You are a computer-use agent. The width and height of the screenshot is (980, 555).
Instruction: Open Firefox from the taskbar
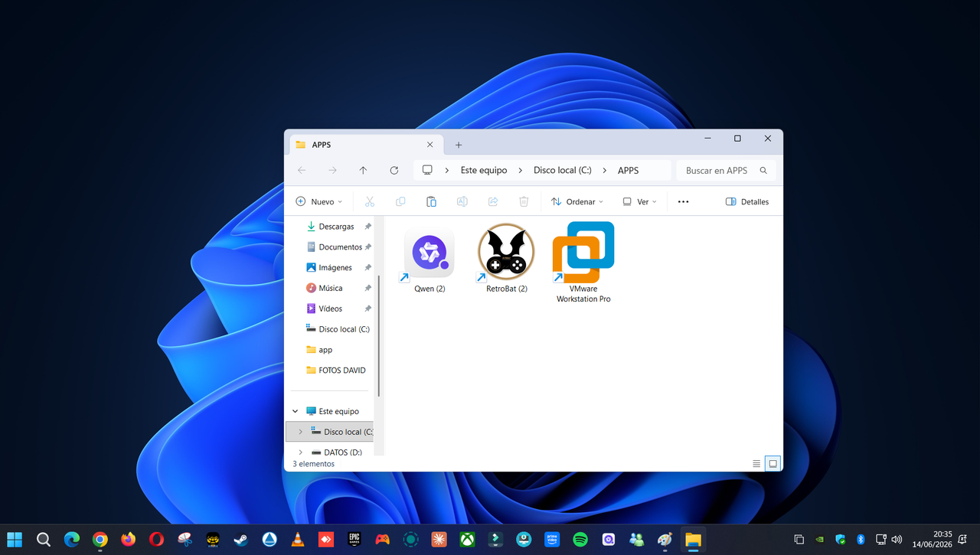coord(128,539)
